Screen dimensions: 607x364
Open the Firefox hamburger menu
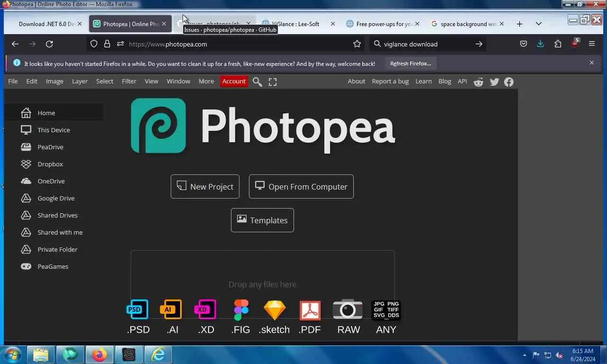pos(592,44)
